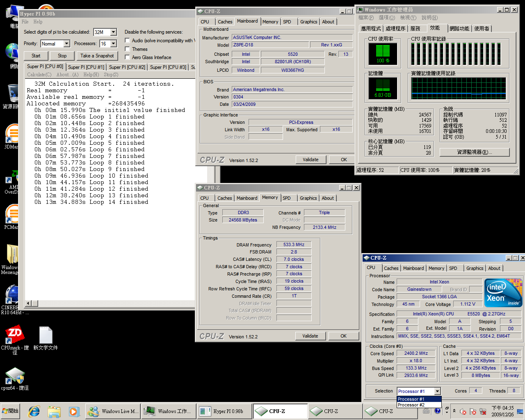Image resolution: width=525 pixels, height=420 pixels.
Task: Open the Computer desktop icon
Action: [x=12, y=16]
